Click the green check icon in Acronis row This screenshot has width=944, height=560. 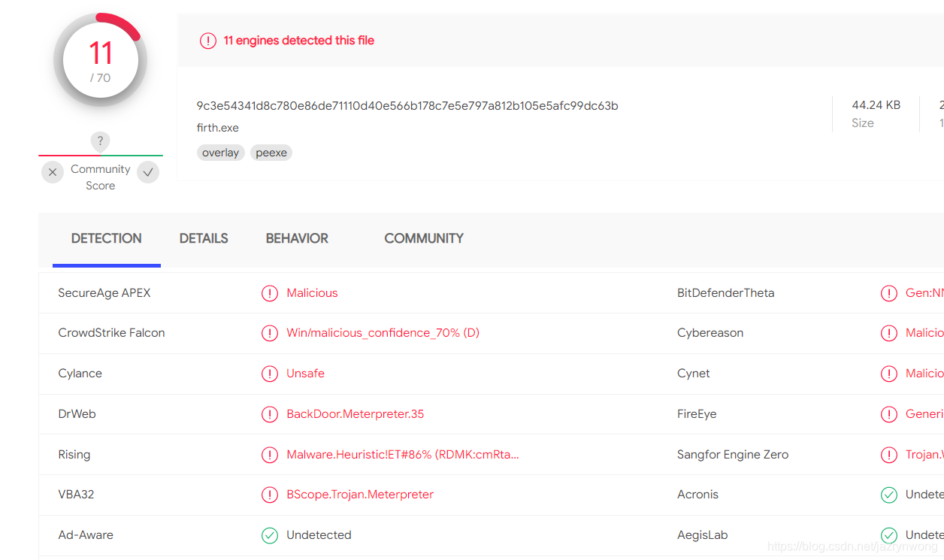click(889, 495)
